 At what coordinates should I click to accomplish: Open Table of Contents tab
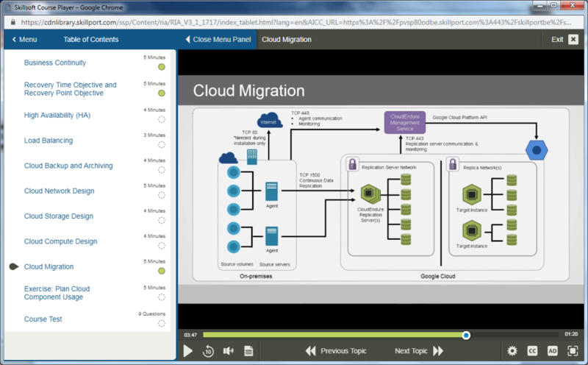point(90,40)
